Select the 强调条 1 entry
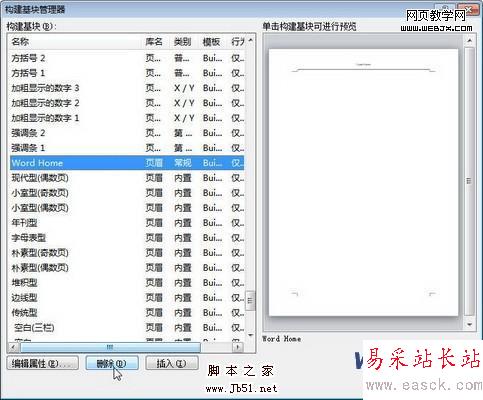 [127, 148]
